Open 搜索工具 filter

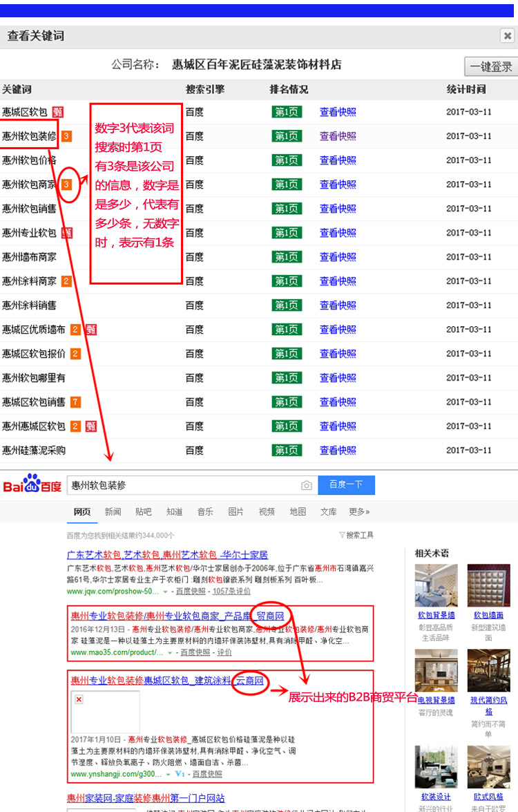coord(356,535)
